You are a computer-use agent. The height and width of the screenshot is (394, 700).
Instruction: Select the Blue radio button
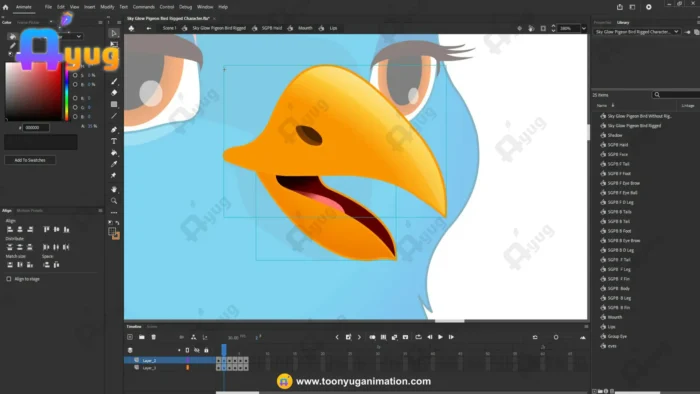[x=75, y=116]
